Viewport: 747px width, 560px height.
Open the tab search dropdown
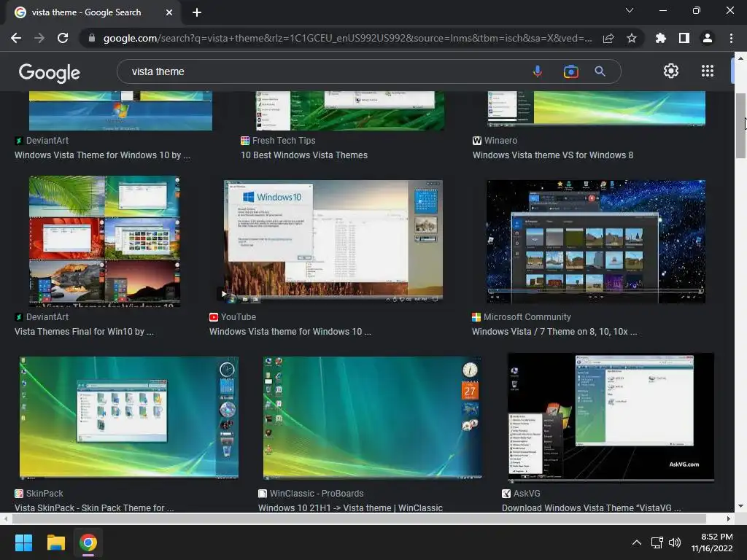[630, 10]
